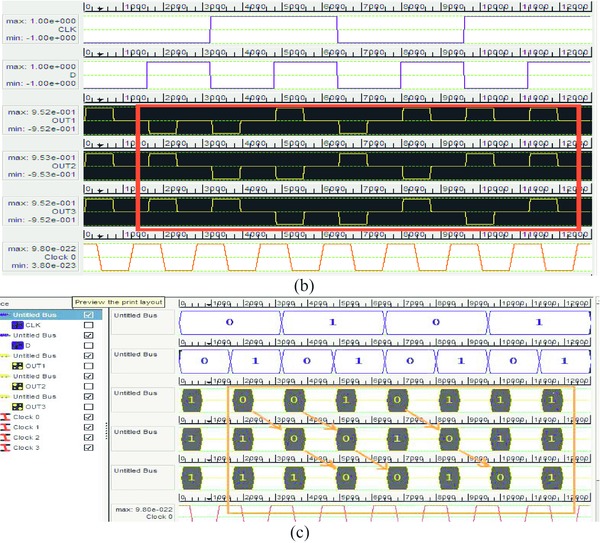Click the purple CLK square waveform
The image size is (600, 543).
[x=337, y=29]
